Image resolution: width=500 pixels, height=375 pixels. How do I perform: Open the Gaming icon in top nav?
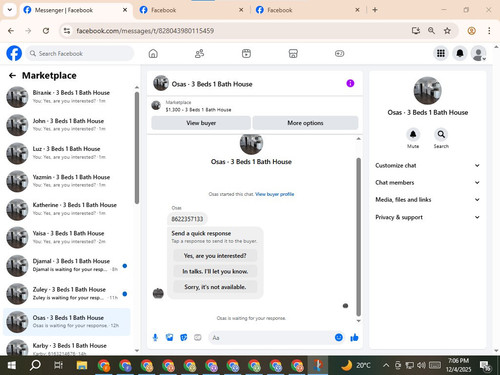tap(339, 53)
